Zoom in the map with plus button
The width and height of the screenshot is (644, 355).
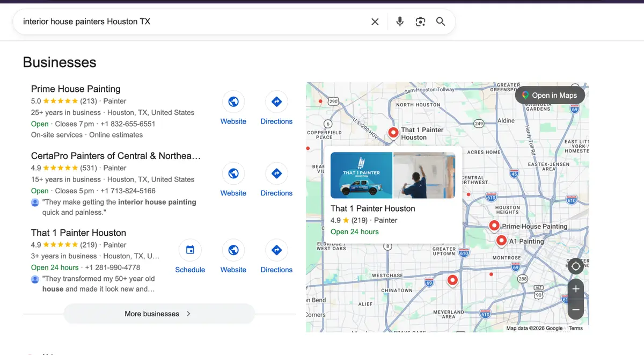576,289
